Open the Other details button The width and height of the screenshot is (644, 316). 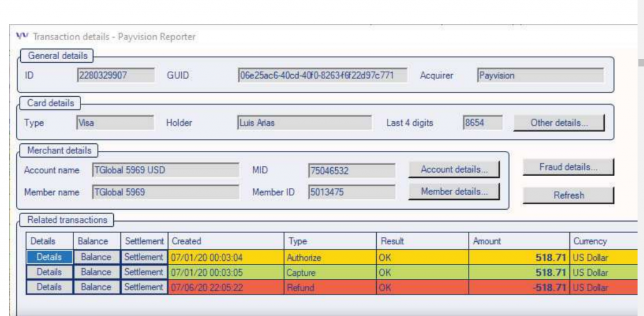(x=558, y=123)
